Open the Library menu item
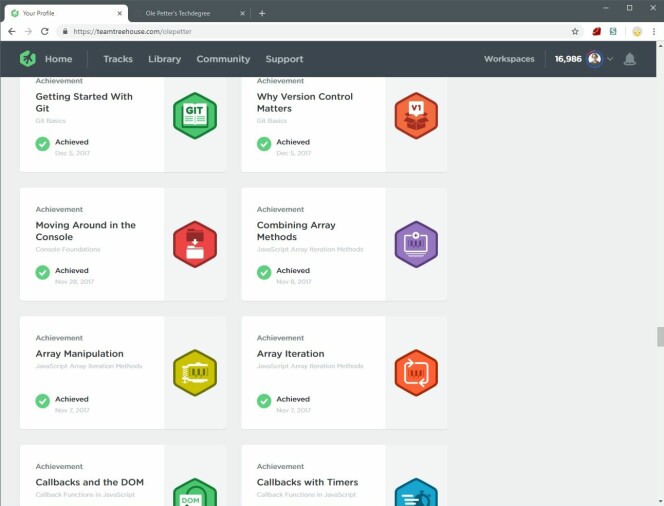Image resolution: width=664 pixels, height=506 pixels. [x=165, y=59]
